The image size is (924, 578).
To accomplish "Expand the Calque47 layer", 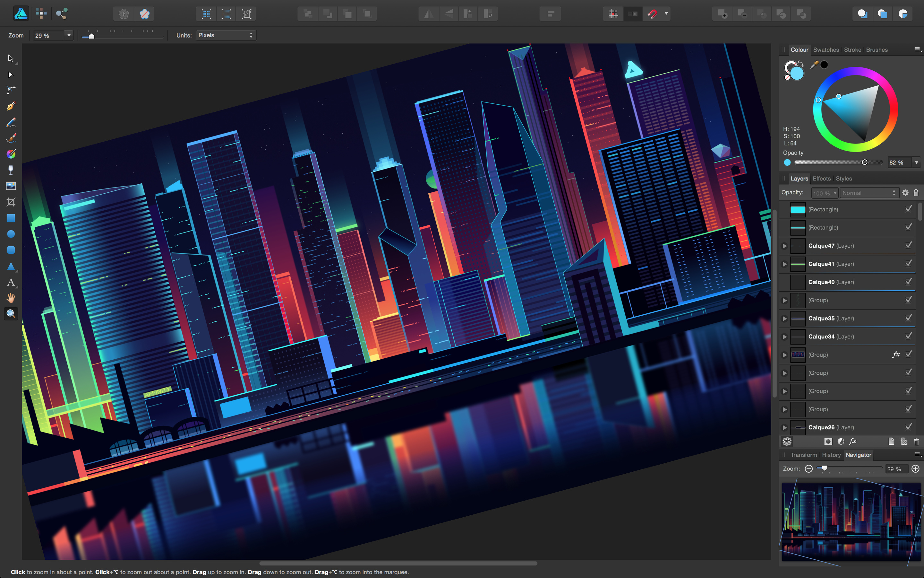I will [785, 246].
